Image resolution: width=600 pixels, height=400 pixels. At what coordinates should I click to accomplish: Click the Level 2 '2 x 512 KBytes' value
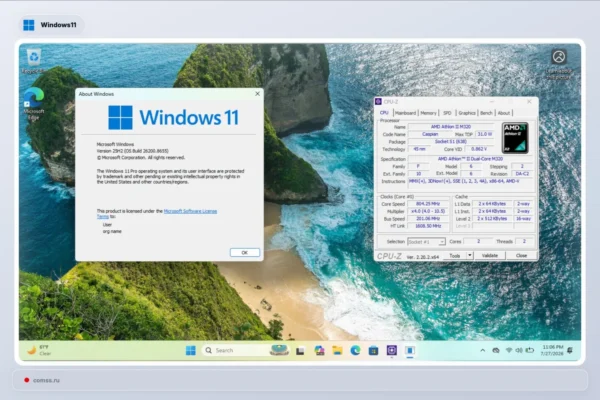coord(492,219)
